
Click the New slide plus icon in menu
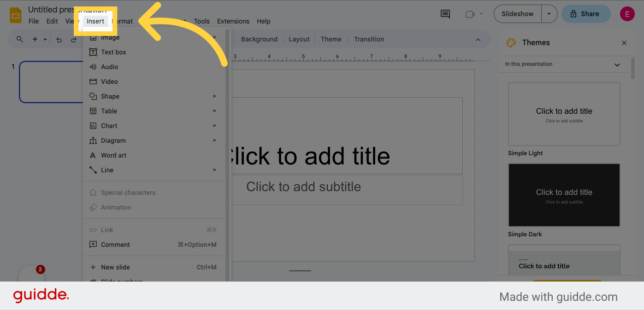pyautogui.click(x=93, y=267)
